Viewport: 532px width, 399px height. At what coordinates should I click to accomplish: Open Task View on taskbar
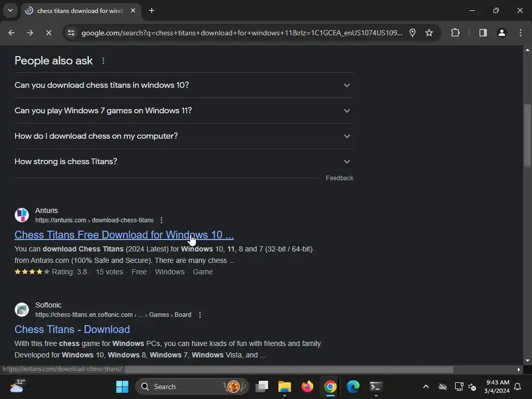tap(262, 387)
